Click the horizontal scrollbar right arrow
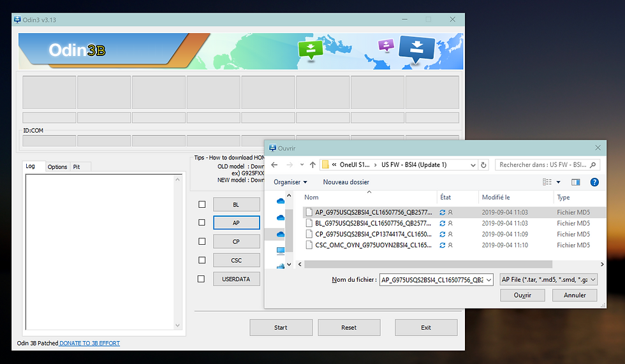Screen dimensions: 625x364 click(602, 264)
